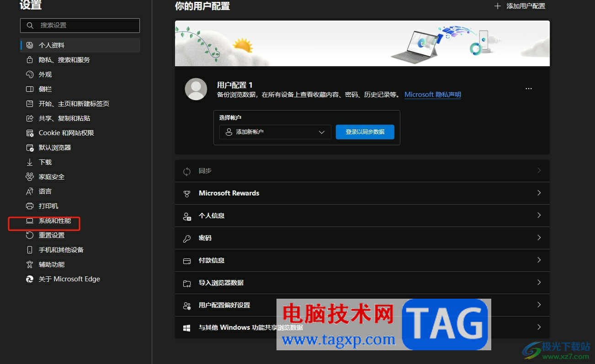Screen dimensions: 595x364
Task: Expand the 个人信息 row chevron
Action: coord(539,215)
